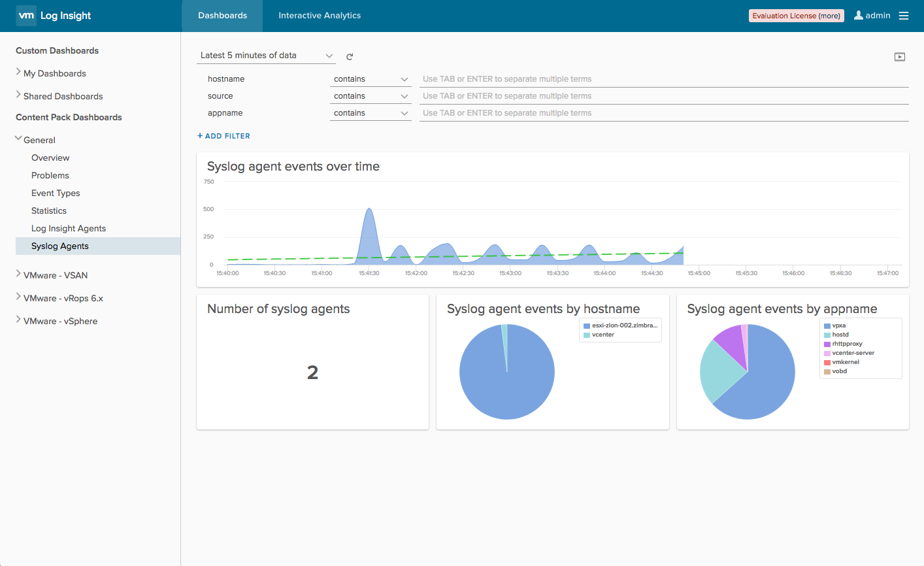Toggle hostd legend entry

coord(836,335)
